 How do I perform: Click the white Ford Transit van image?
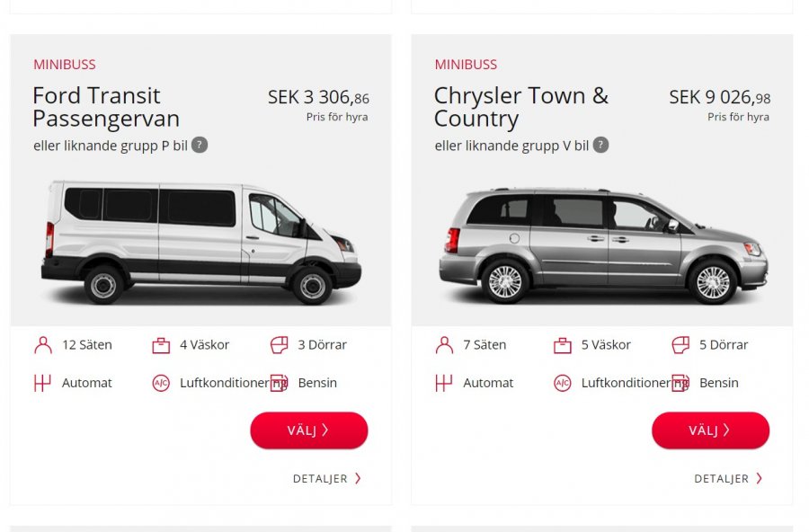(x=200, y=241)
